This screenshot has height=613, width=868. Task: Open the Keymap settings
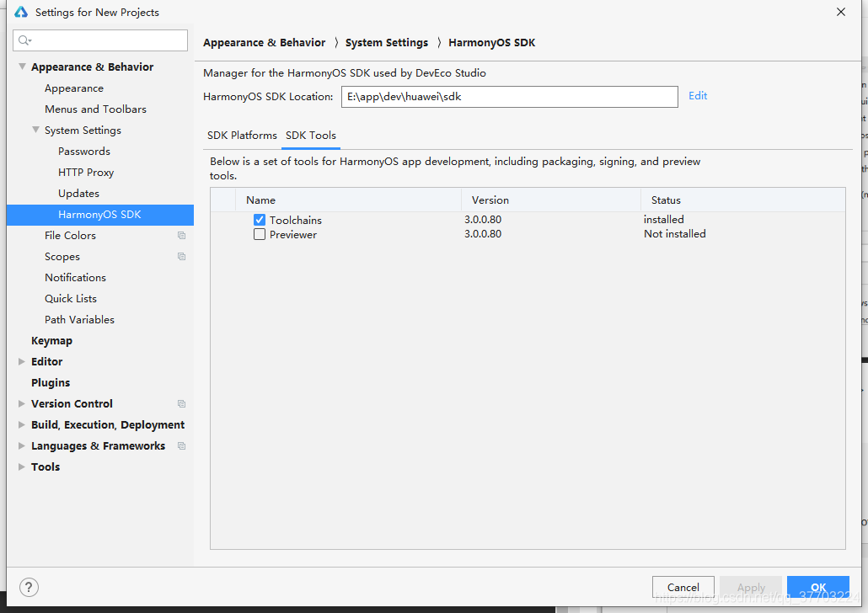(x=51, y=341)
